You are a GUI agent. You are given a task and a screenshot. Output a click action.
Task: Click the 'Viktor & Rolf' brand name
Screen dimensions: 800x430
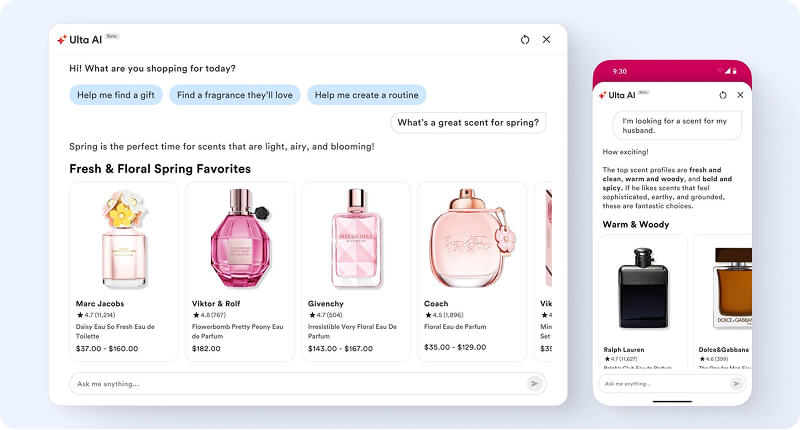click(x=216, y=303)
